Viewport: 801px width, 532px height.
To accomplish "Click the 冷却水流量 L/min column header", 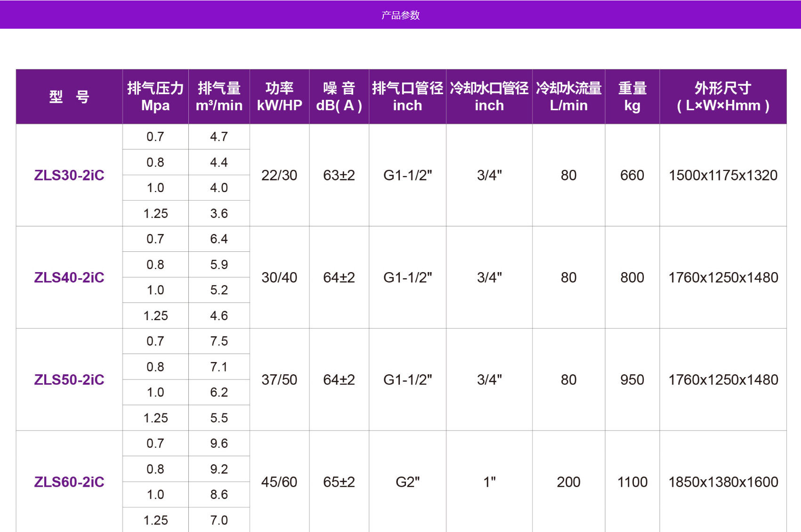I will (x=568, y=97).
